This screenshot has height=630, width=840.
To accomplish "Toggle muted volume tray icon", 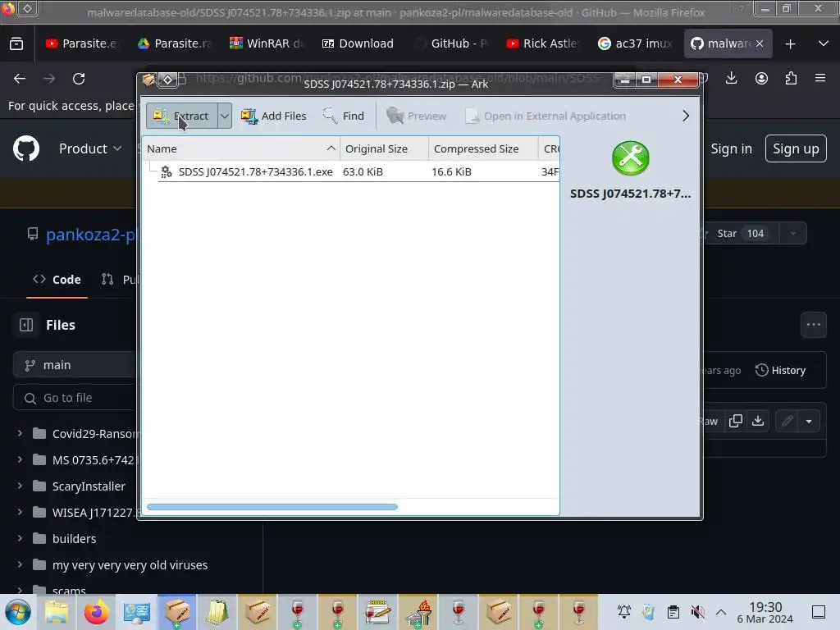I will coord(697,612).
